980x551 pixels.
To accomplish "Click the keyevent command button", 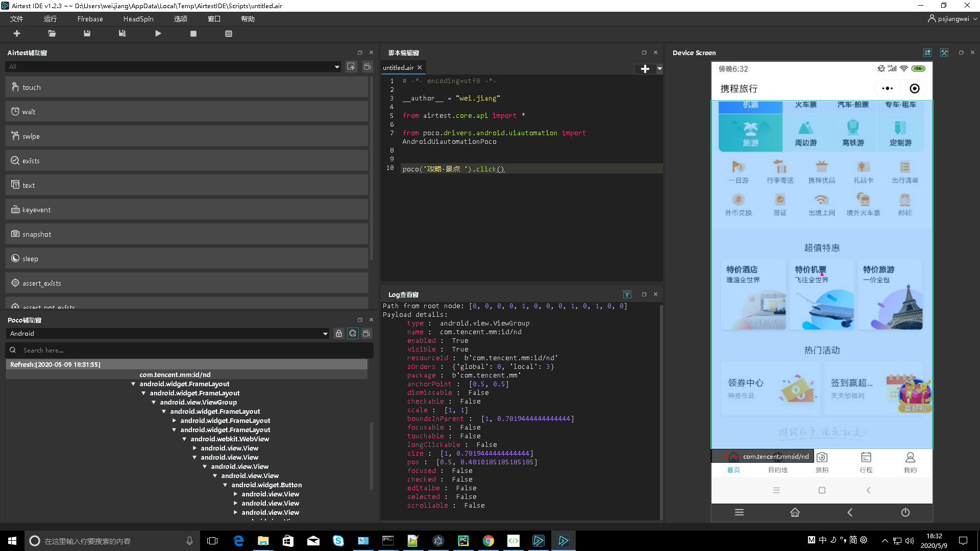I will [x=187, y=210].
